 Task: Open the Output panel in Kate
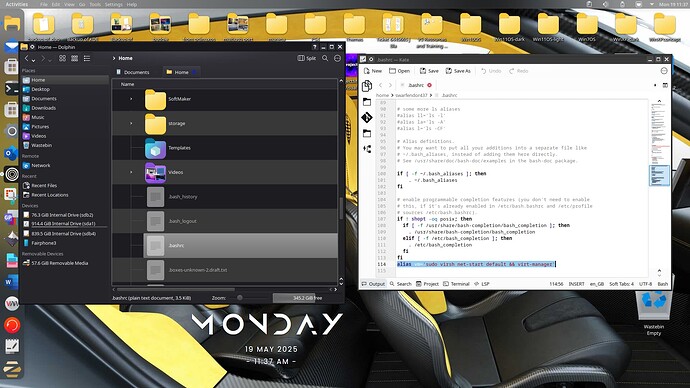[373, 284]
